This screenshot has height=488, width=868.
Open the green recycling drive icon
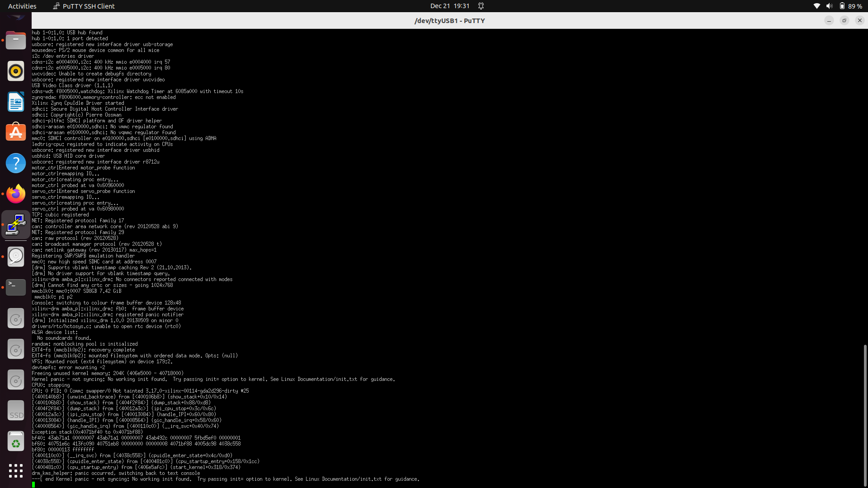[16, 441]
